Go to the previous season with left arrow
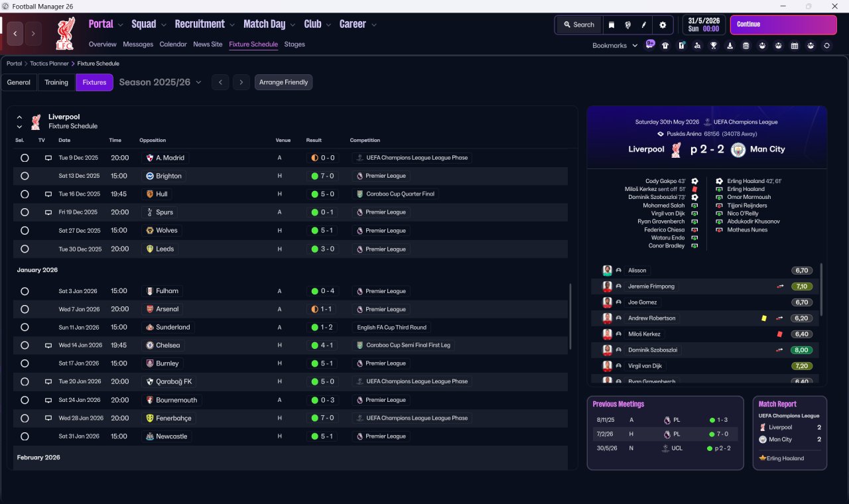 220,82
